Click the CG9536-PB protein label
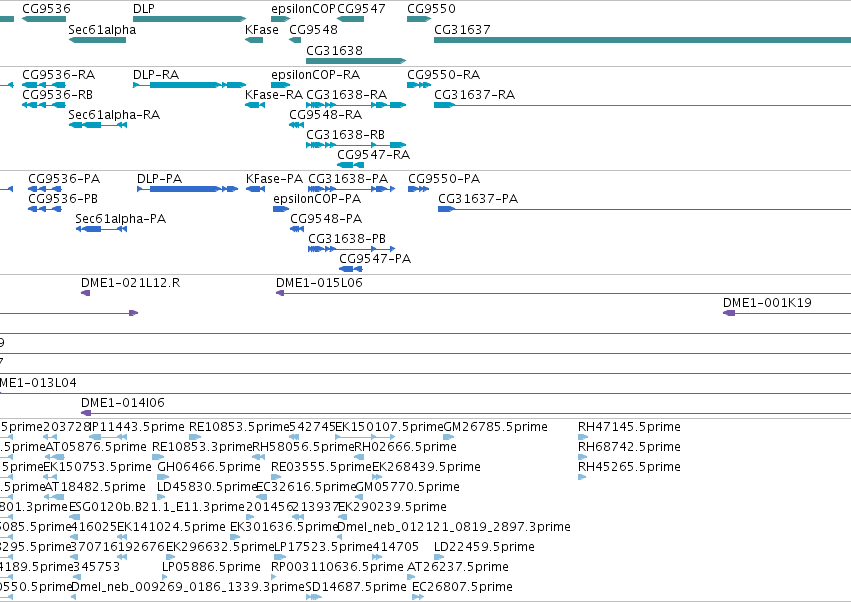851x602 pixels. pyautogui.click(x=63, y=199)
